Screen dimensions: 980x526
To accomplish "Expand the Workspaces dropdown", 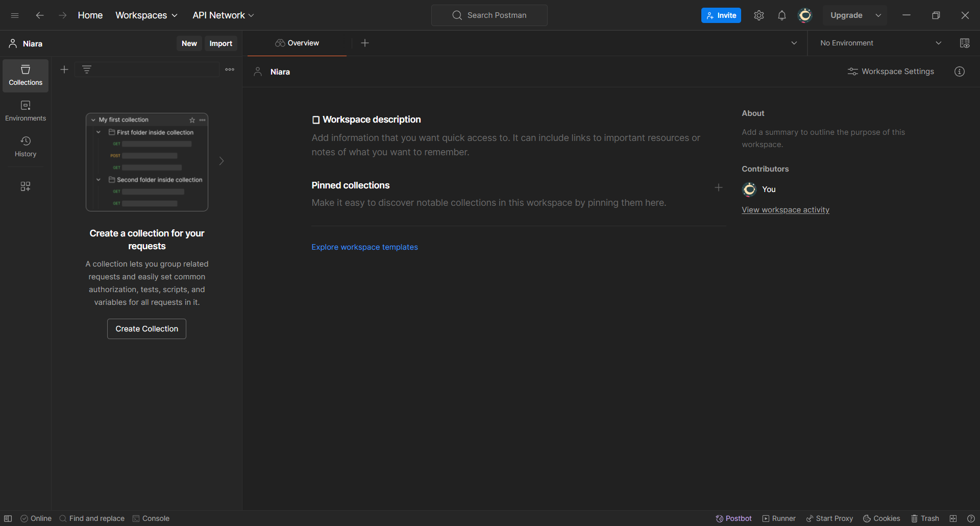I will pos(146,15).
